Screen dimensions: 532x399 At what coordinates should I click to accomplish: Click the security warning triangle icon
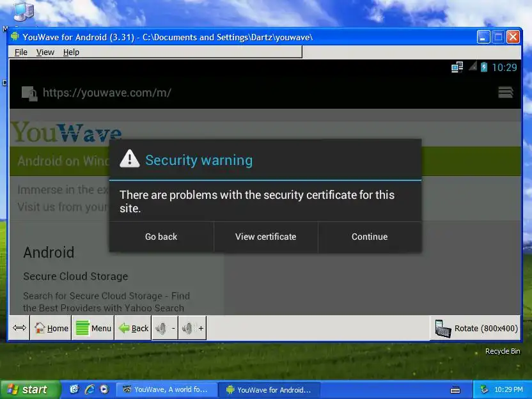(x=130, y=159)
